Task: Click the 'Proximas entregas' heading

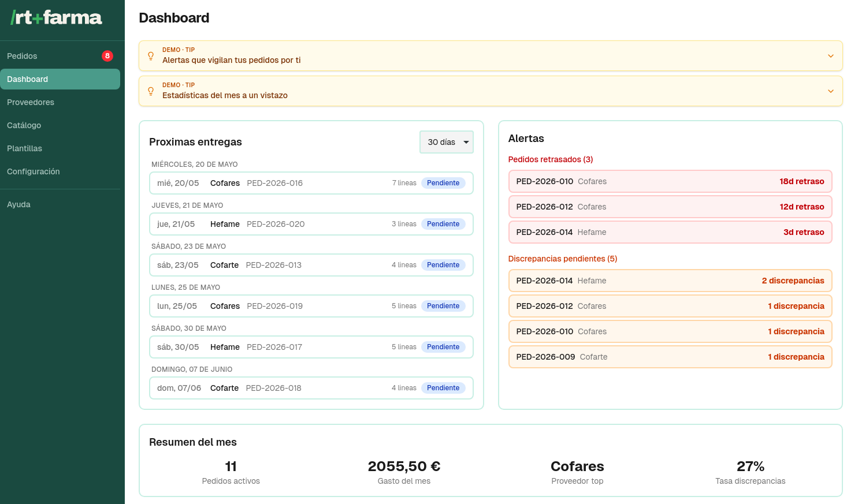Action: tap(195, 142)
